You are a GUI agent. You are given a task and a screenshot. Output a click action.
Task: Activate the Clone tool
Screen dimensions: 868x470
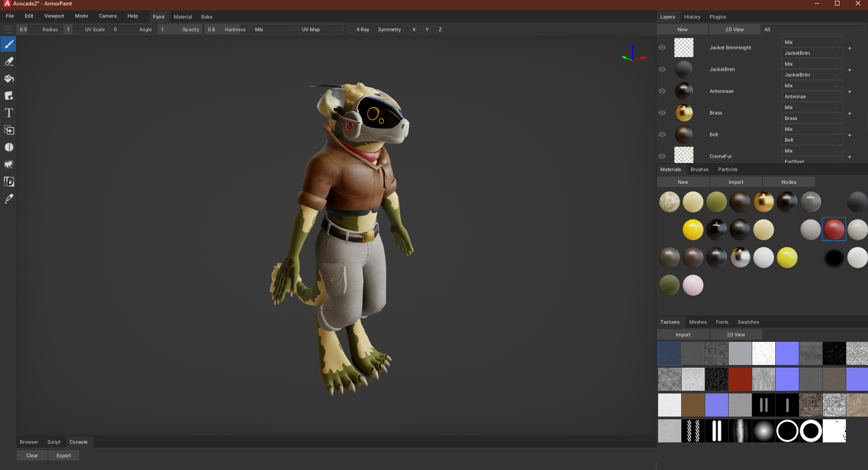(9, 130)
